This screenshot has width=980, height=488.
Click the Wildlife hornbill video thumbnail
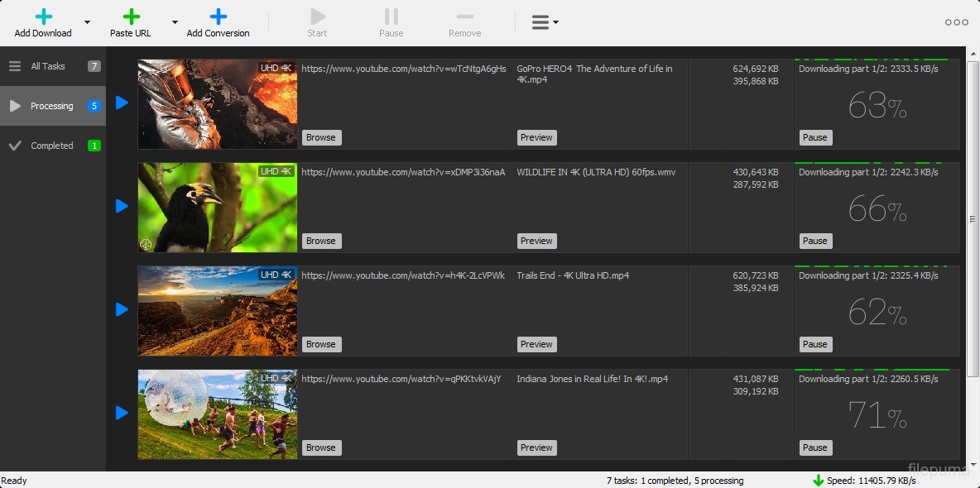[217, 208]
